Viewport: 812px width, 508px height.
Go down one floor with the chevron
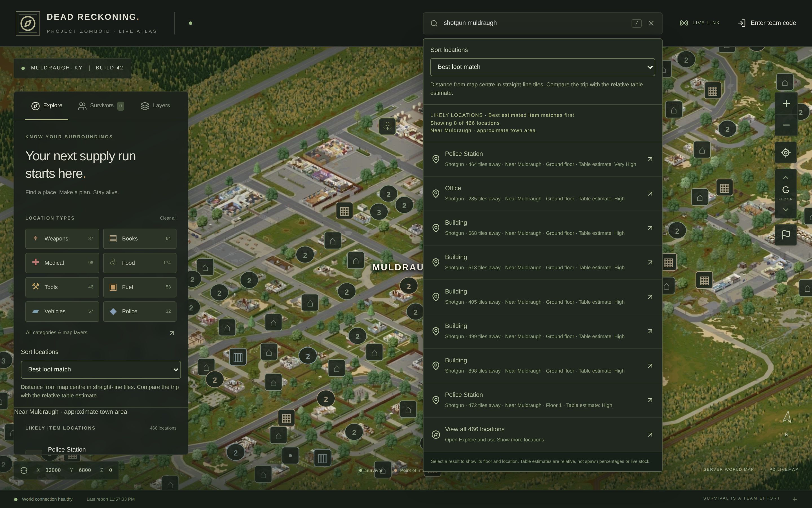[x=785, y=210]
